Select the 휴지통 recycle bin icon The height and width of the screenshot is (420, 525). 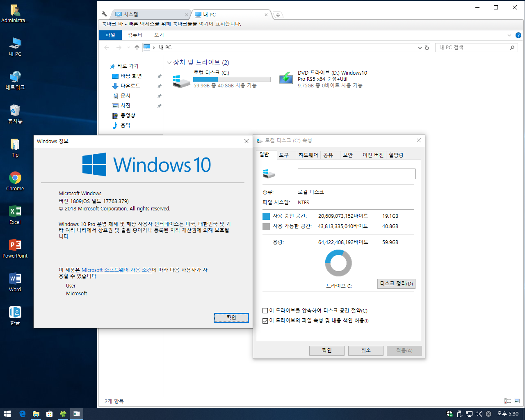coord(15,111)
